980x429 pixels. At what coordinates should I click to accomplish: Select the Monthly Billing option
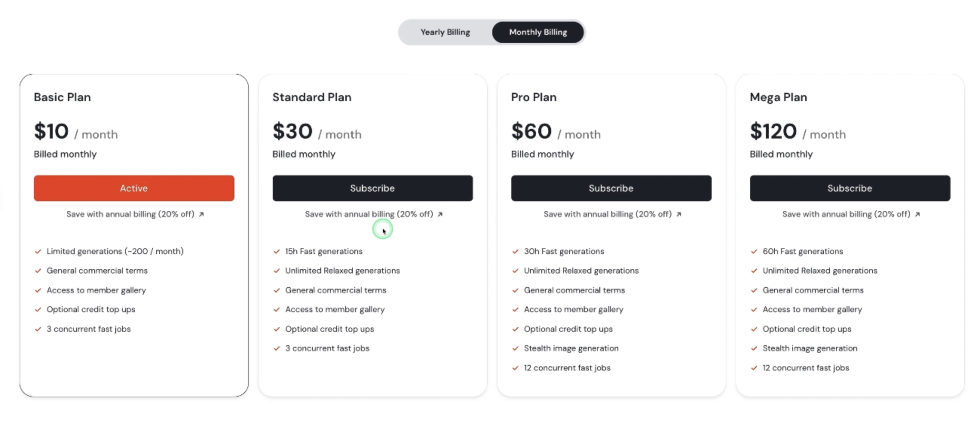tap(538, 32)
